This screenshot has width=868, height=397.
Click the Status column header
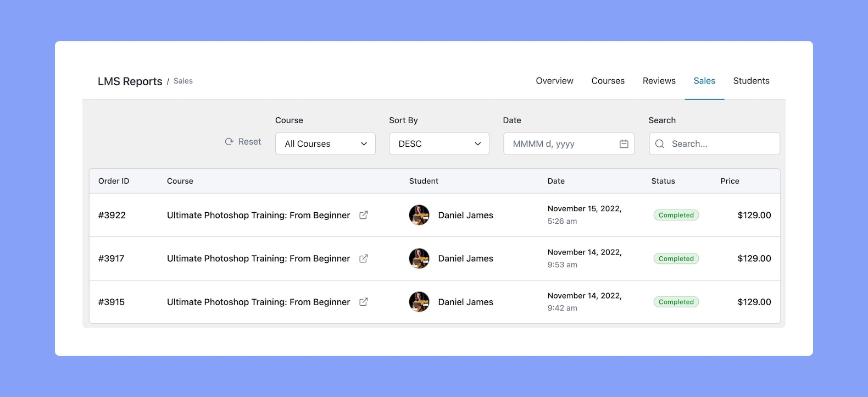pyautogui.click(x=663, y=181)
